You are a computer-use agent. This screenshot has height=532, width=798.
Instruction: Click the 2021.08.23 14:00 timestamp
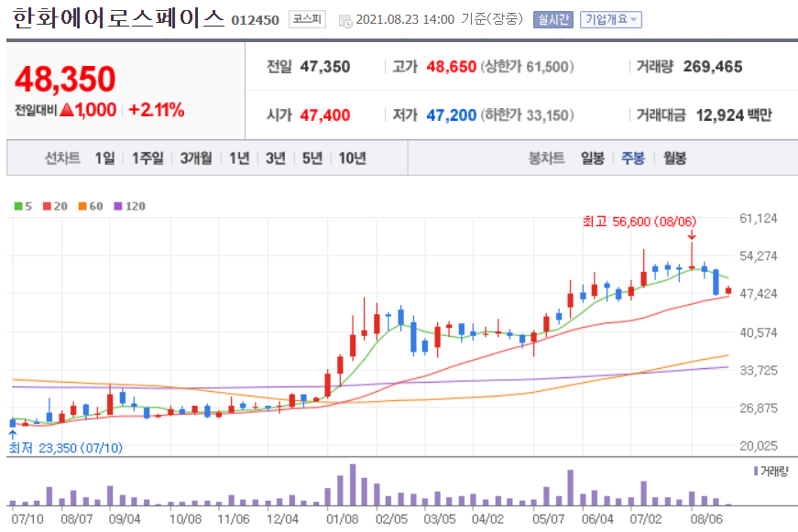click(x=405, y=20)
